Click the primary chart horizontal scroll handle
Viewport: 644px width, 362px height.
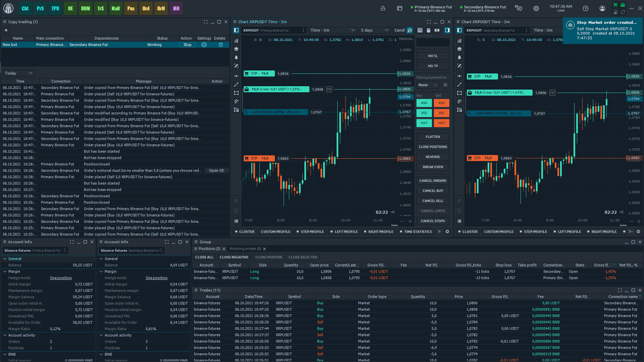pyautogui.click(x=394, y=225)
